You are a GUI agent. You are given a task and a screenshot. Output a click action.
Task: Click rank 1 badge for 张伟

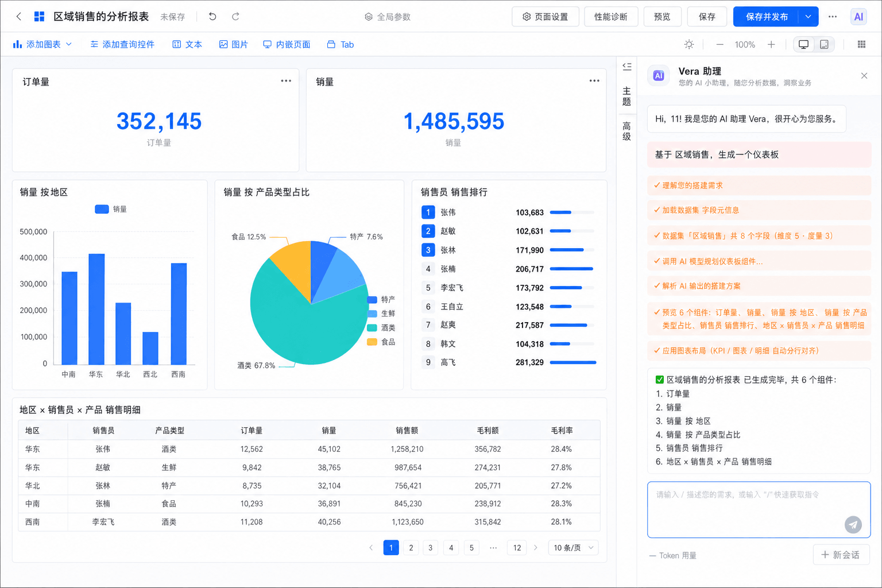[x=428, y=212]
